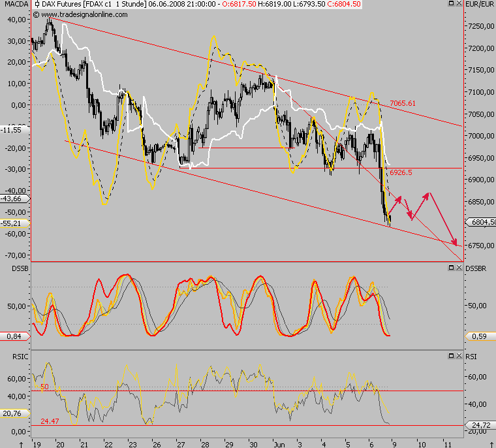
Task: Select the 7065.61 resistance level label
Action: pos(403,103)
